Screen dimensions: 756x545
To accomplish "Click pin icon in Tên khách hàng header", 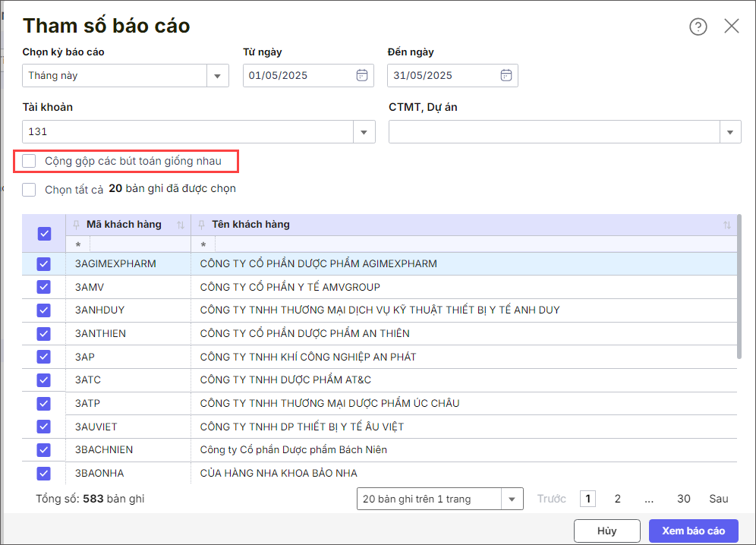I will point(201,225).
